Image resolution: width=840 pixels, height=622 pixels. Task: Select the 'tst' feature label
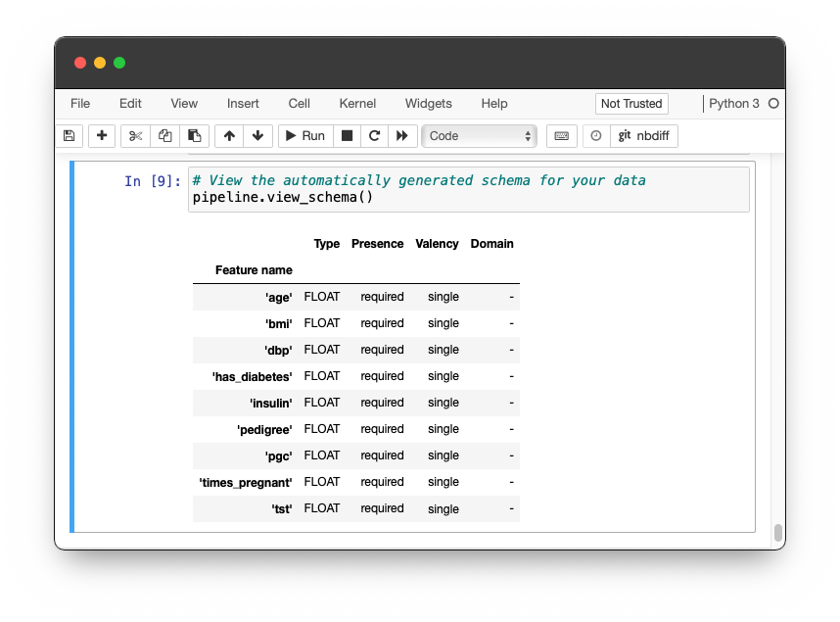pyautogui.click(x=282, y=508)
